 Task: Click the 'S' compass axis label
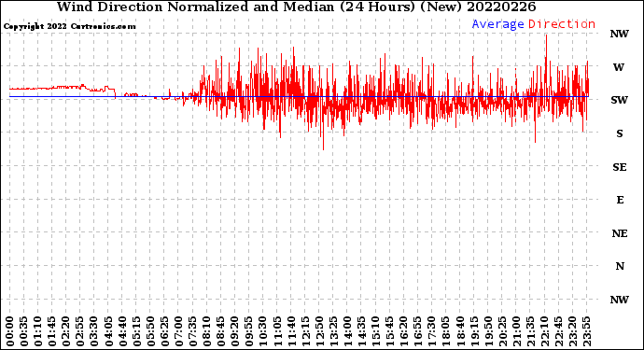pyautogui.click(x=620, y=133)
